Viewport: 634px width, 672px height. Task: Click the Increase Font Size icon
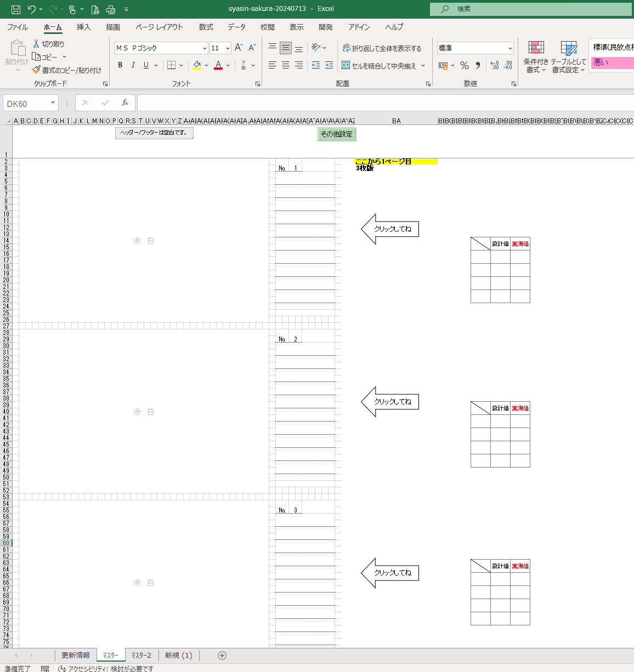coord(239,48)
